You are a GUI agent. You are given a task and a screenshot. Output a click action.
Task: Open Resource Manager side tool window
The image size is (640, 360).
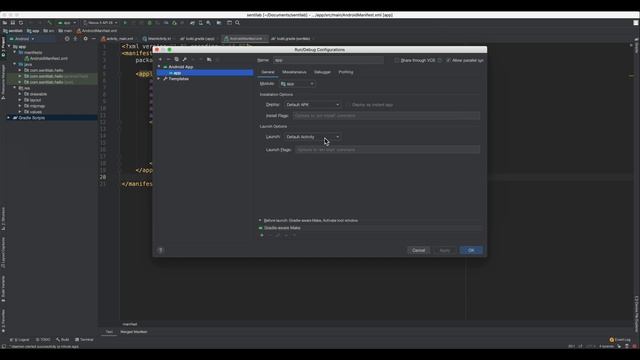[x=3, y=82]
